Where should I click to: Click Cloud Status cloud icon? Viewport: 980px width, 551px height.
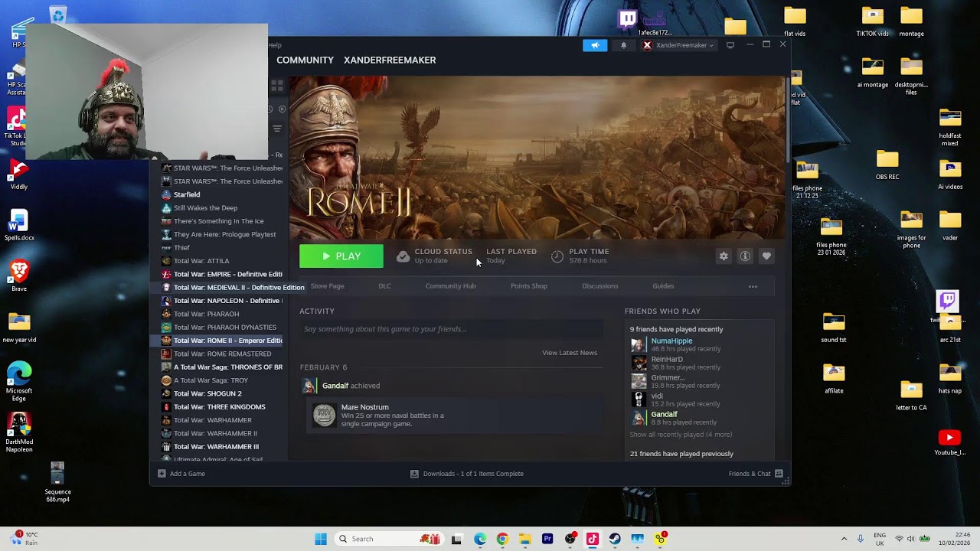[403, 256]
